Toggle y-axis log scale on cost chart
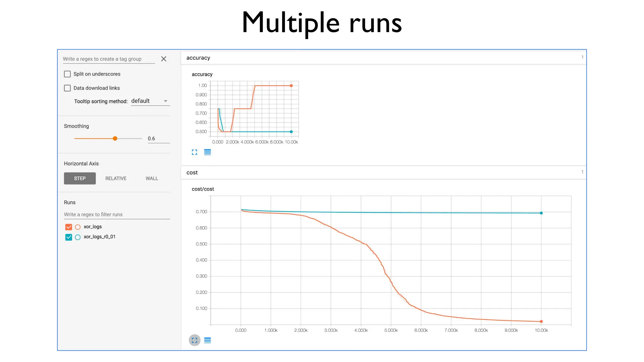 tap(208, 340)
